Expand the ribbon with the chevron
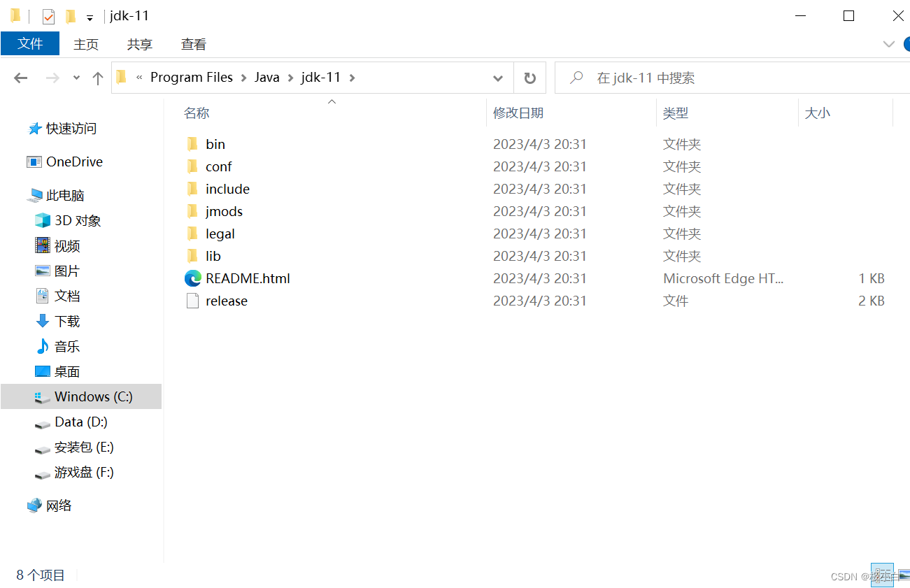The image size is (910, 588). pos(889,44)
